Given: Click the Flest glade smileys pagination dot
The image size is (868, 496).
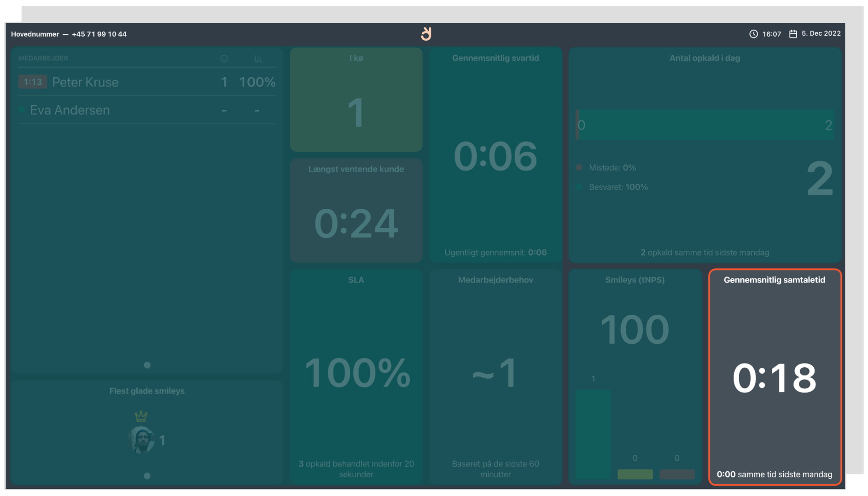Looking at the screenshot, I should (x=147, y=476).
